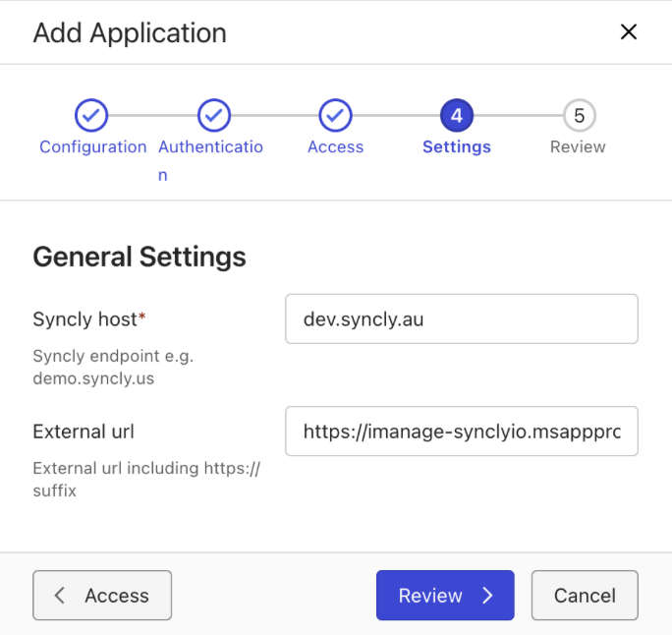672x635 pixels.
Task: Click the External url input field
Action: (462, 431)
